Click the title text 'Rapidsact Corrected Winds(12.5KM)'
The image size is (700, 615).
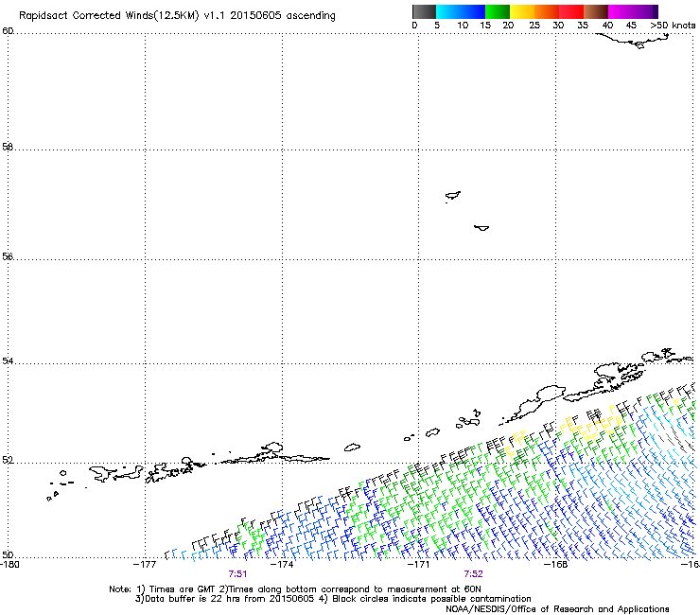click(x=109, y=16)
